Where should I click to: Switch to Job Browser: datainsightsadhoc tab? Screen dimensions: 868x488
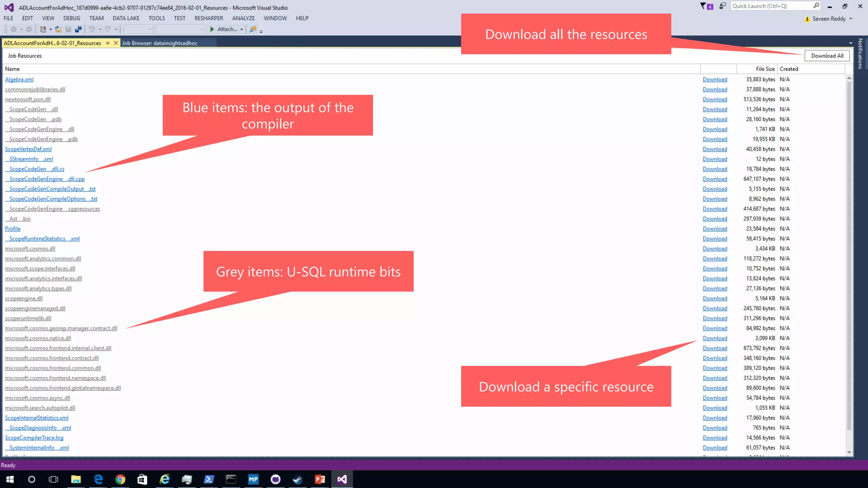[x=159, y=43]
